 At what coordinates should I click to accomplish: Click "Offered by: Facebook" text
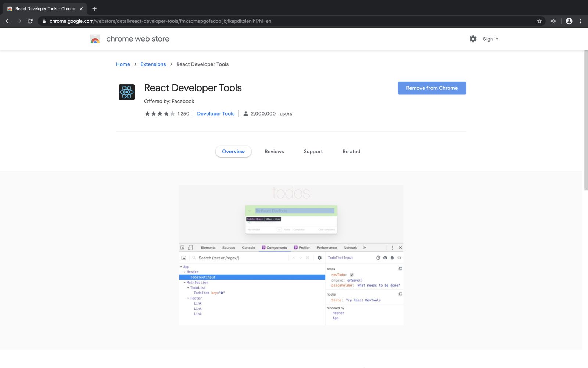point(169,101)
